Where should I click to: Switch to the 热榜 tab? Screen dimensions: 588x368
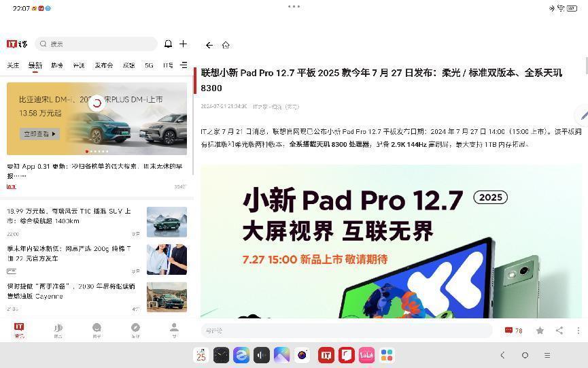tap(57, 66)
